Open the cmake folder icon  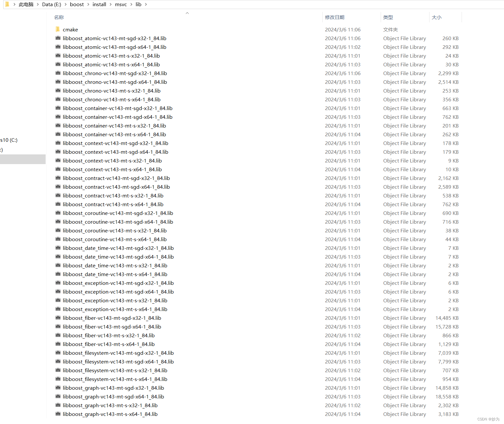pyautogui.click(x=58, y=29)
